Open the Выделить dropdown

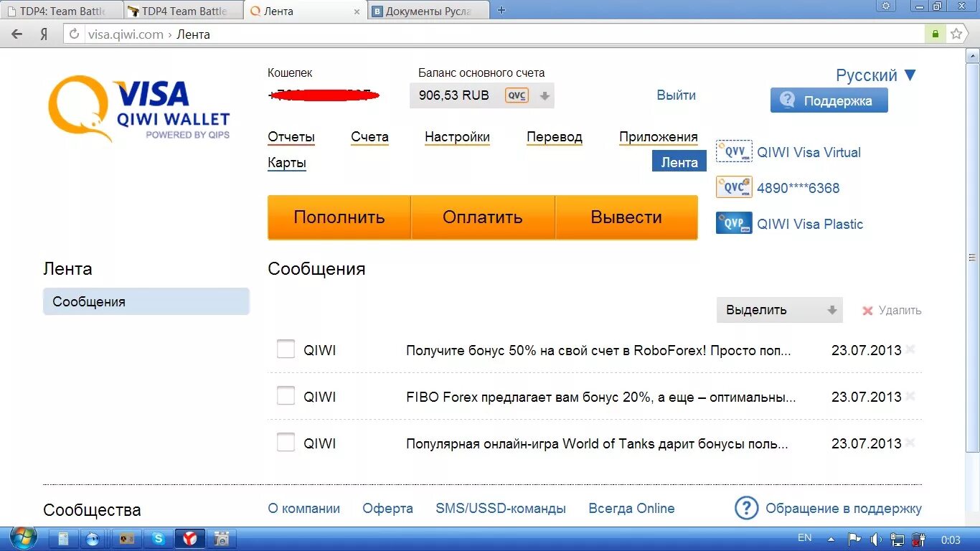[779, 310]
